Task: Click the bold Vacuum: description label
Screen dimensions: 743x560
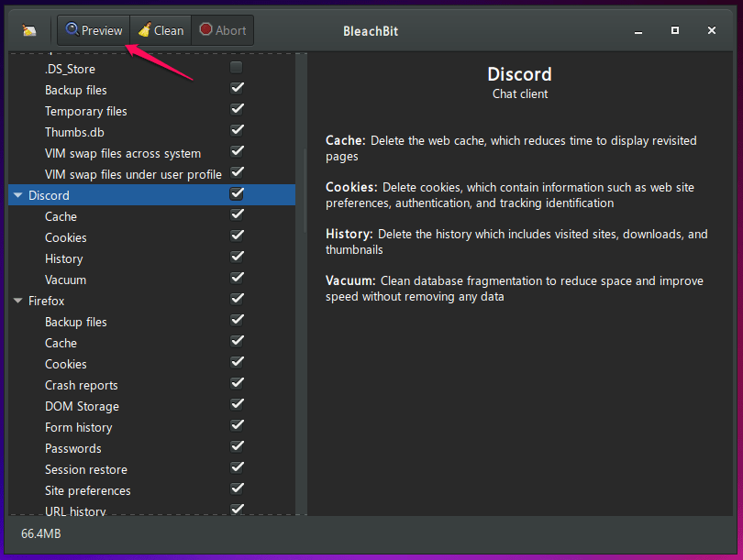Action: click(350, 280)
